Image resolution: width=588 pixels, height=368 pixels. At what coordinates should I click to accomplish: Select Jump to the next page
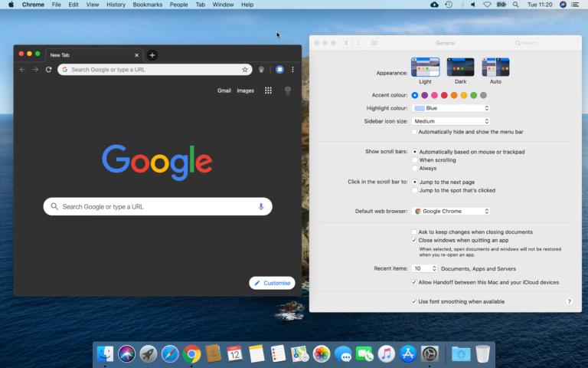(x=414, y=182)
